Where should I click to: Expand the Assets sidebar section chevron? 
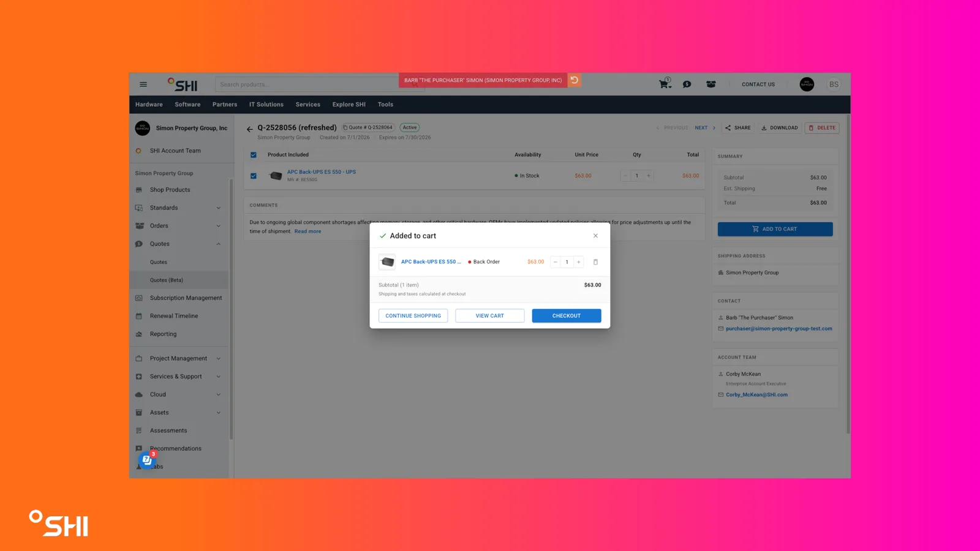219,413
